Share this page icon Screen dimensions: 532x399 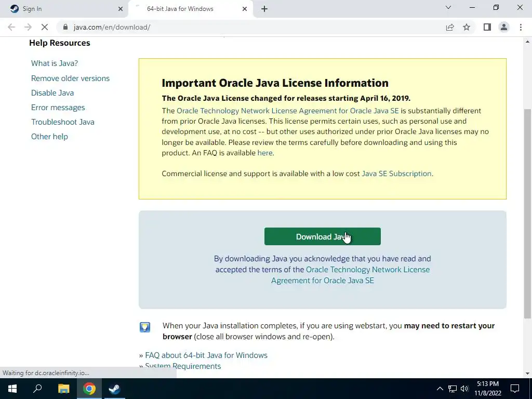pyautogui.click(x=450, y=27)
